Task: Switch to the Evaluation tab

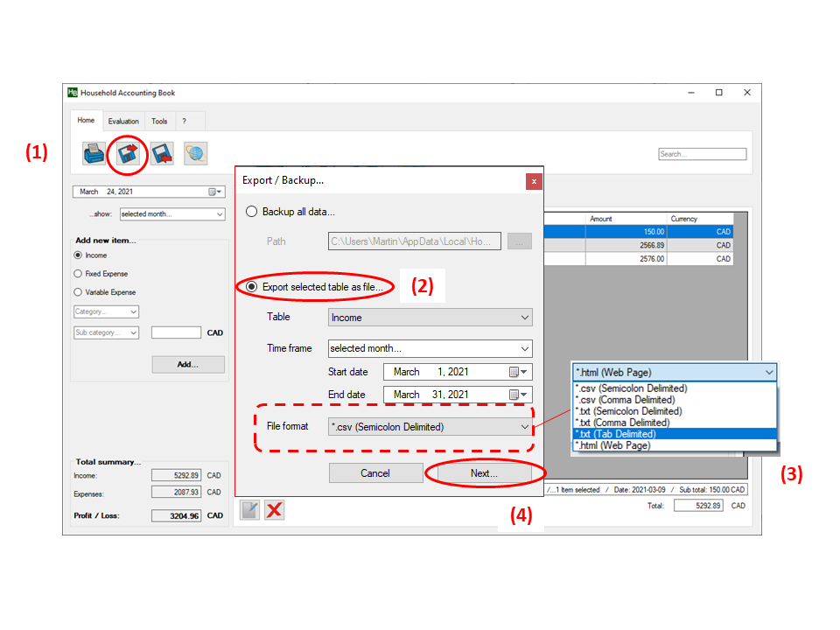Action: coord(123,122)
